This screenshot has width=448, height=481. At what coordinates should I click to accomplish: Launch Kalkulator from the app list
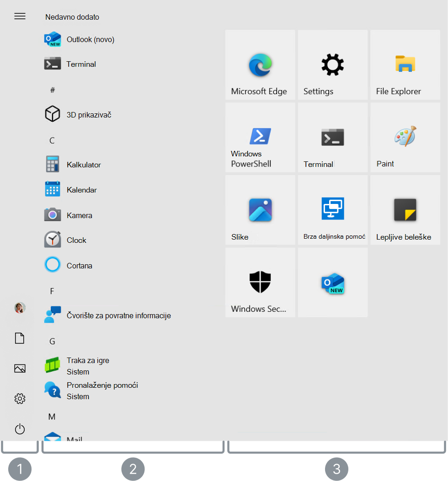[73, 165]
